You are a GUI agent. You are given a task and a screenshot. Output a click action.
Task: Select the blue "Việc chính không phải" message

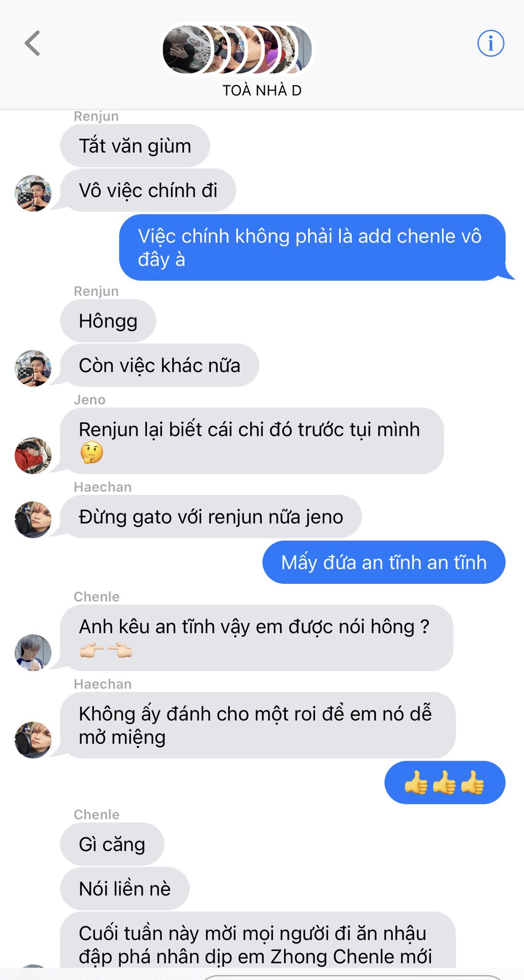(x=313, y=248)
